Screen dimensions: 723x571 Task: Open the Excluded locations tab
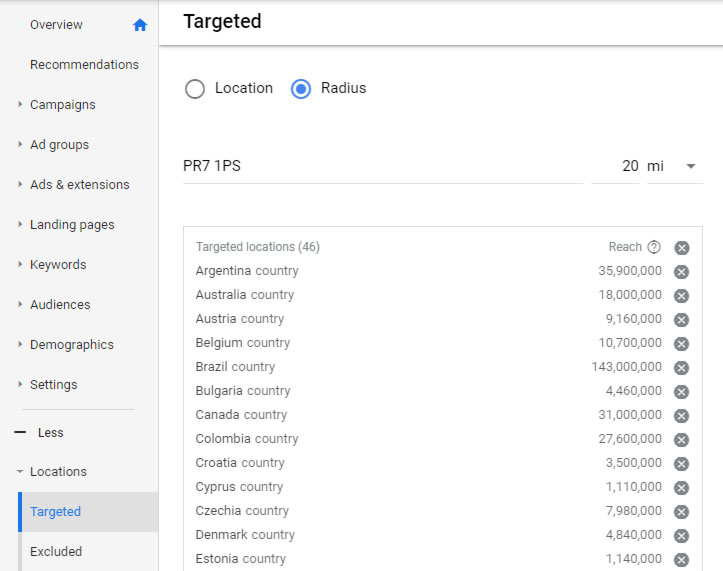click(56, 551)
